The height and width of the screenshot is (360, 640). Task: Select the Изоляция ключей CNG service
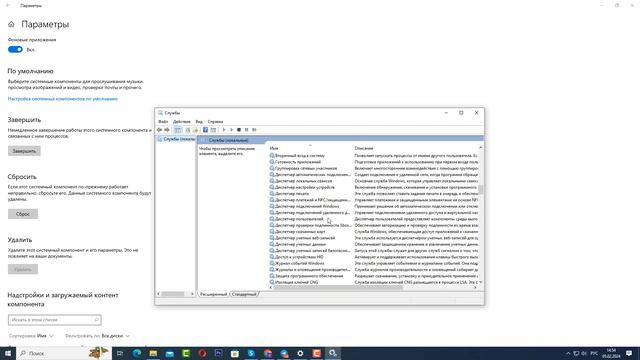click(x=296, y=282)
